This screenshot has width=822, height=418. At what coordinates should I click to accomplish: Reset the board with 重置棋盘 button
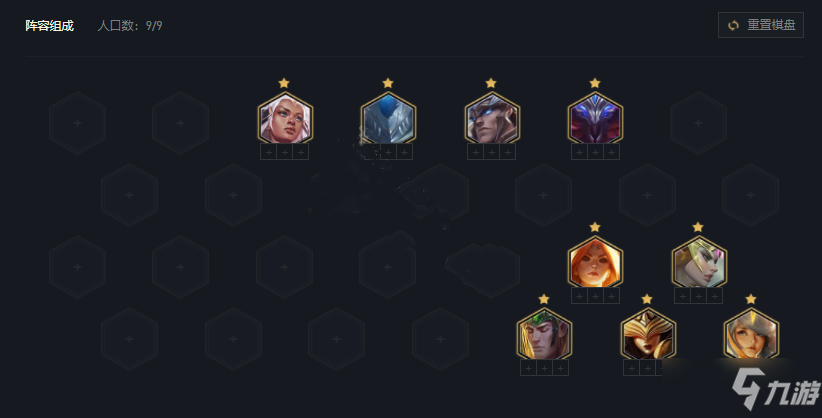(x=761, y=25)
